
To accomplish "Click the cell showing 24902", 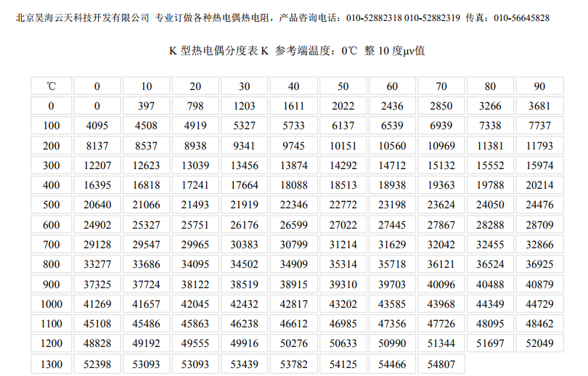I will 97,225.
